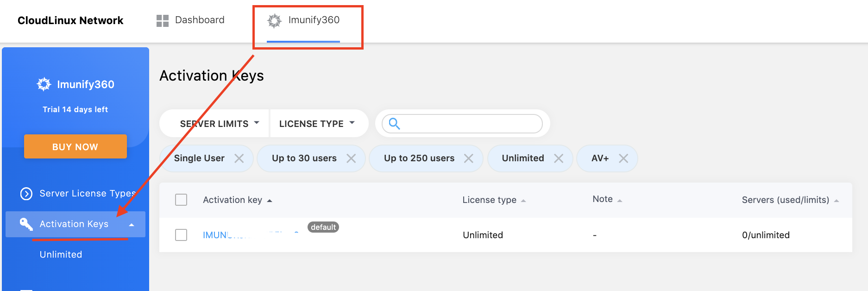Screen dimensions: 868x291
Task: Toggle the select-all checkbox in table header
Action: click(x=181, y=200)
